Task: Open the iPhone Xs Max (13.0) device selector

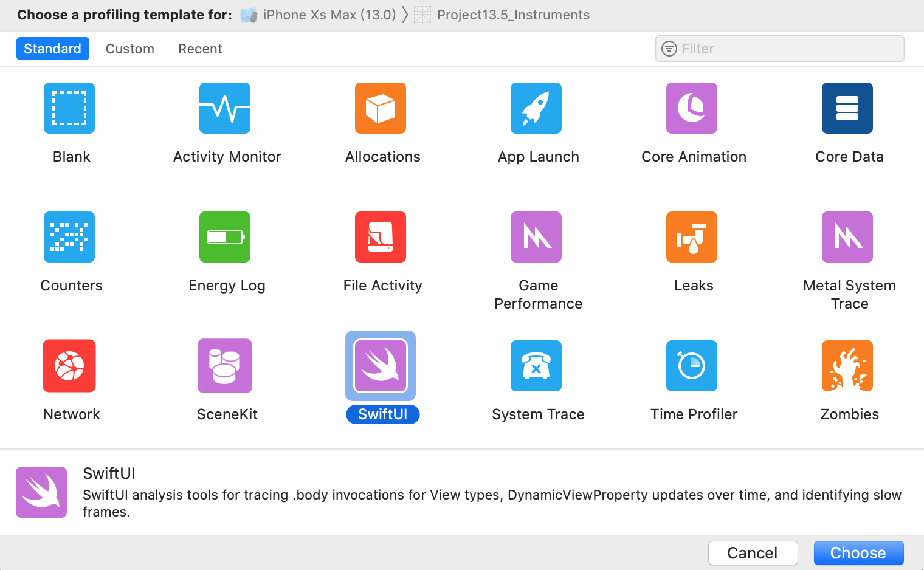Action: click(318, 15)
